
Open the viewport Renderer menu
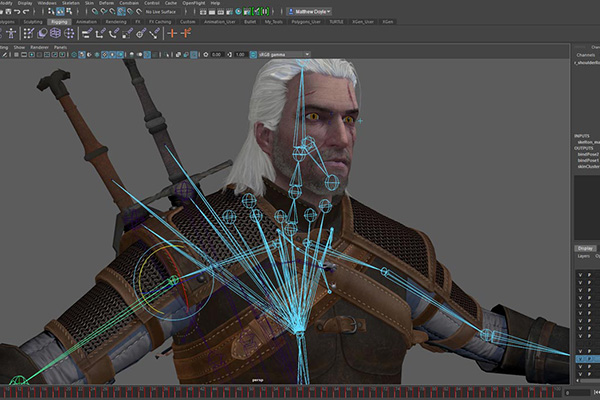point(39,47)
